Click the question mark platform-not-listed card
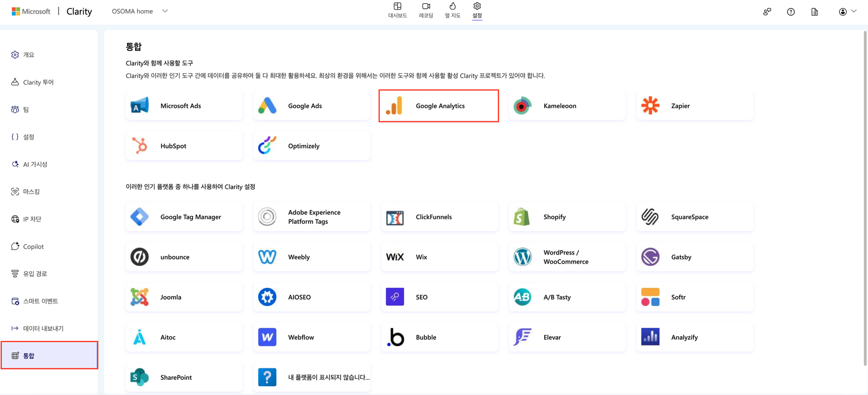This screenshot has width=868, height=395. 311,378
